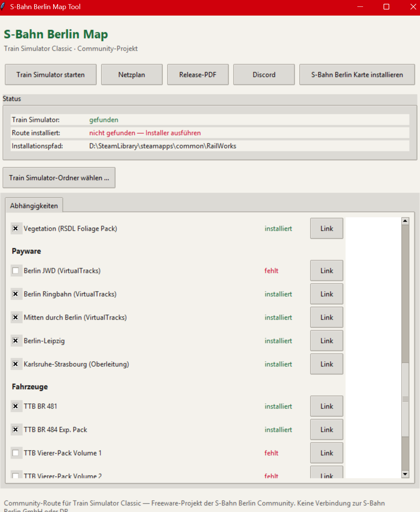Select the Abhängigkeiten tab

pos(34,205)
